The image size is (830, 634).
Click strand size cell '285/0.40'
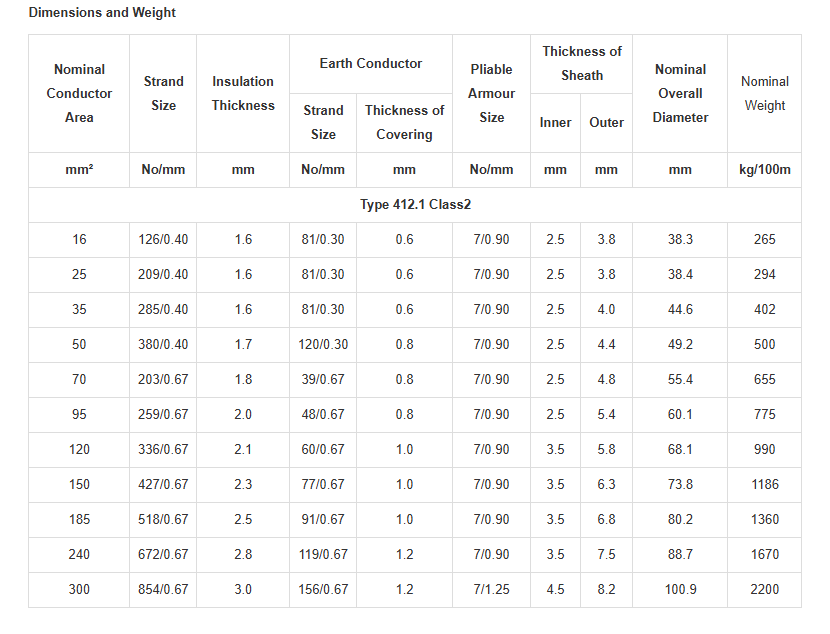[x=163, y=310]
